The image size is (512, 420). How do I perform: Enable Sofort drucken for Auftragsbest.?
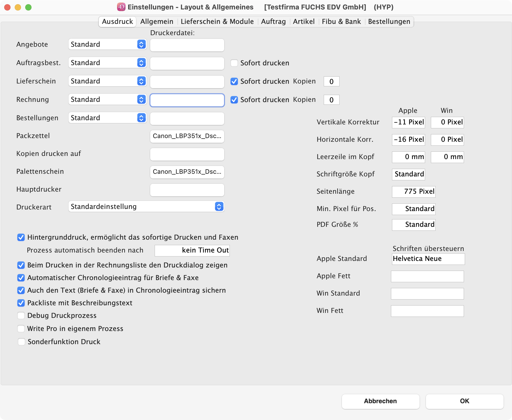point(234,63)
